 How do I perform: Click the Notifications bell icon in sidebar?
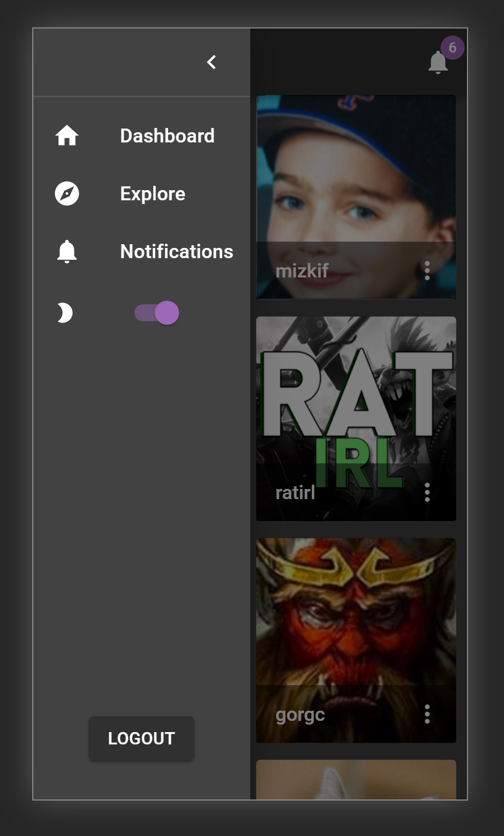tap(67, 251)
